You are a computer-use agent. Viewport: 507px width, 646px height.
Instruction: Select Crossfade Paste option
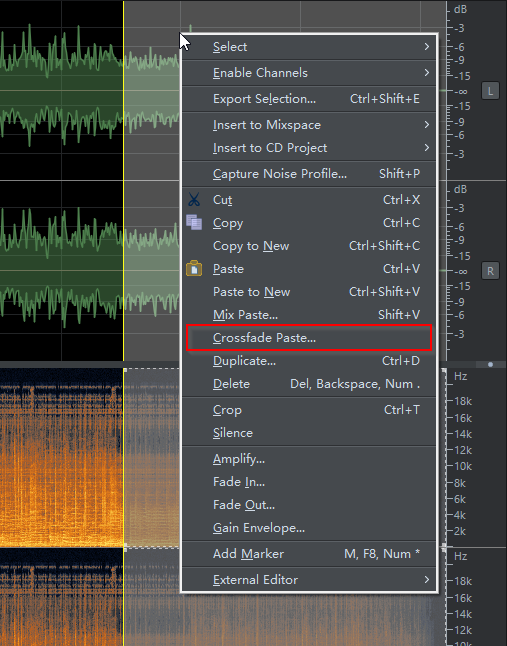[x=309, y=338]
